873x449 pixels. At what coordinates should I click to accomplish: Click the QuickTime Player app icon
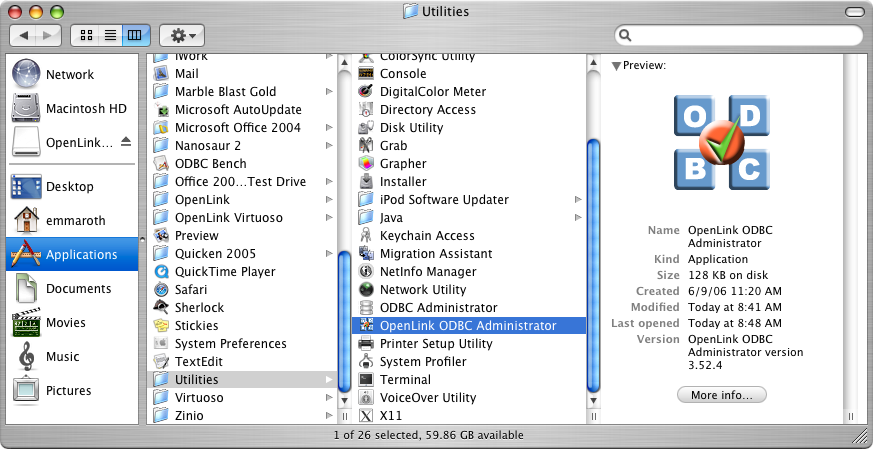coord(161,272)
